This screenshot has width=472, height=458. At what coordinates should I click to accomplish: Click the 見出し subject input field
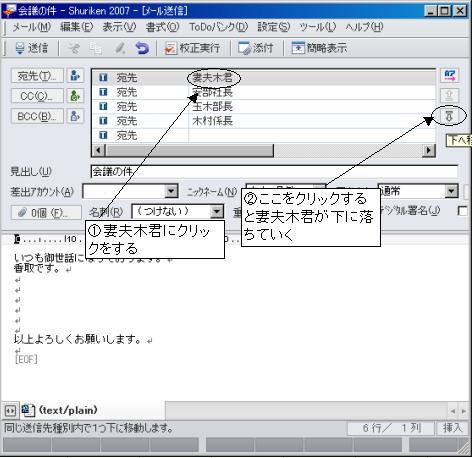point(274,171)
